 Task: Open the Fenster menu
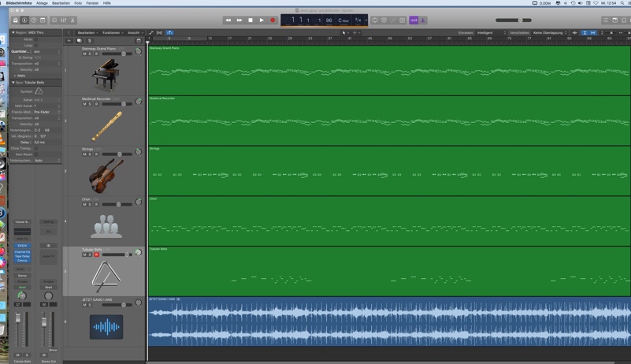(x=92, y=3)
